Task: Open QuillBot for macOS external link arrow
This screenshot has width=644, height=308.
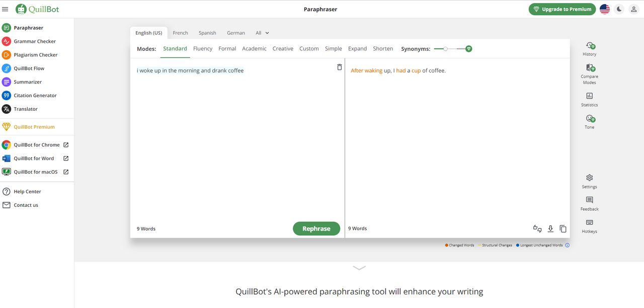Action: point(66,172)
